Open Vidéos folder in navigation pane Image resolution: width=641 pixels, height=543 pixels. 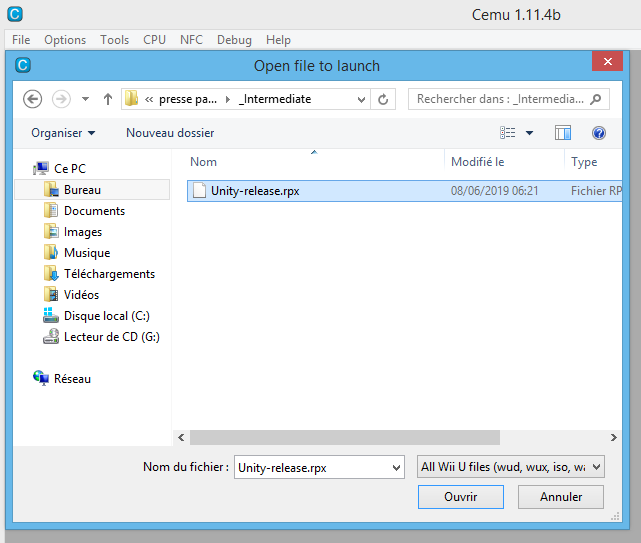pos(71,295)
